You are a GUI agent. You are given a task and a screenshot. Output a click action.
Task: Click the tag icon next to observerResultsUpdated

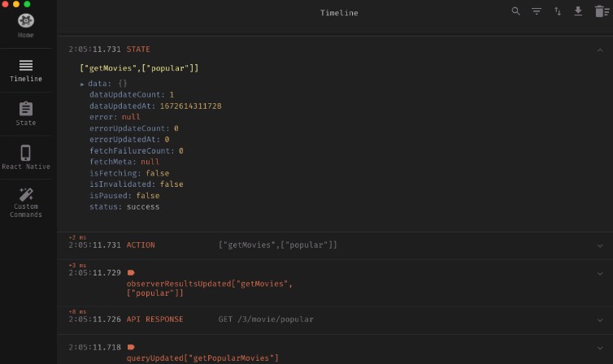131,273
